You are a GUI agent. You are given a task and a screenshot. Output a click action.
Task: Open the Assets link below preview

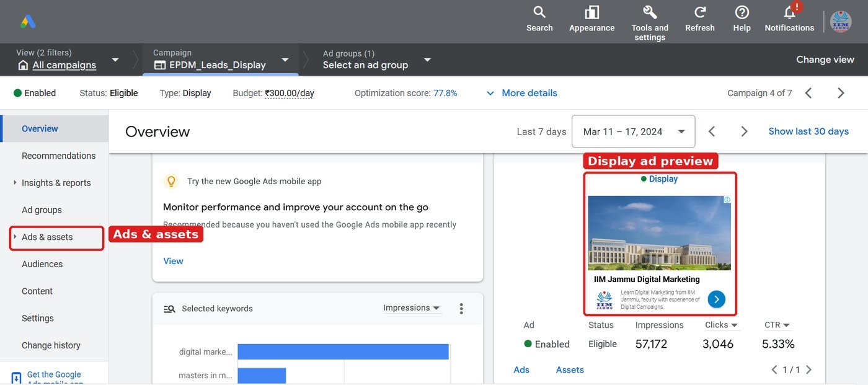pos(570,370)
